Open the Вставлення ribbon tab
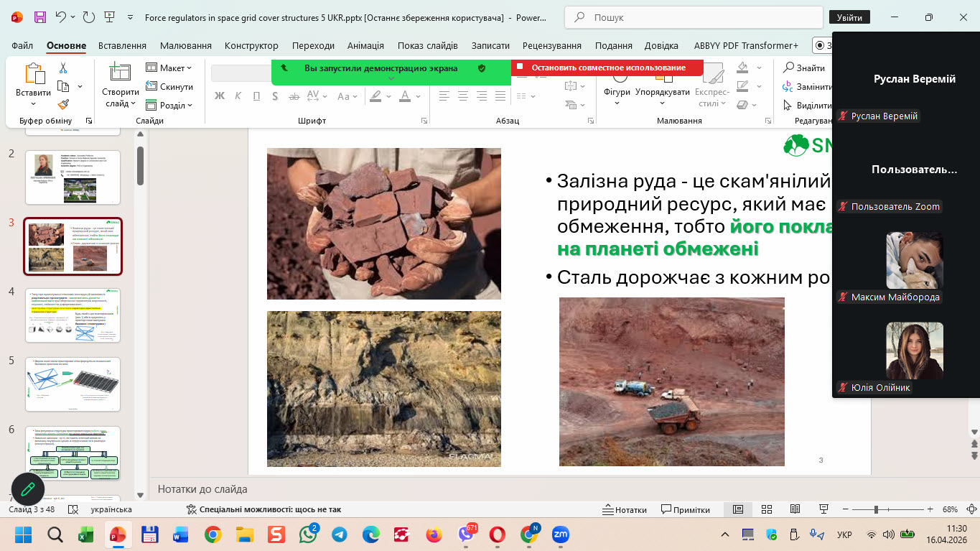This screenshot has height=551, width=980. [122, 45]
